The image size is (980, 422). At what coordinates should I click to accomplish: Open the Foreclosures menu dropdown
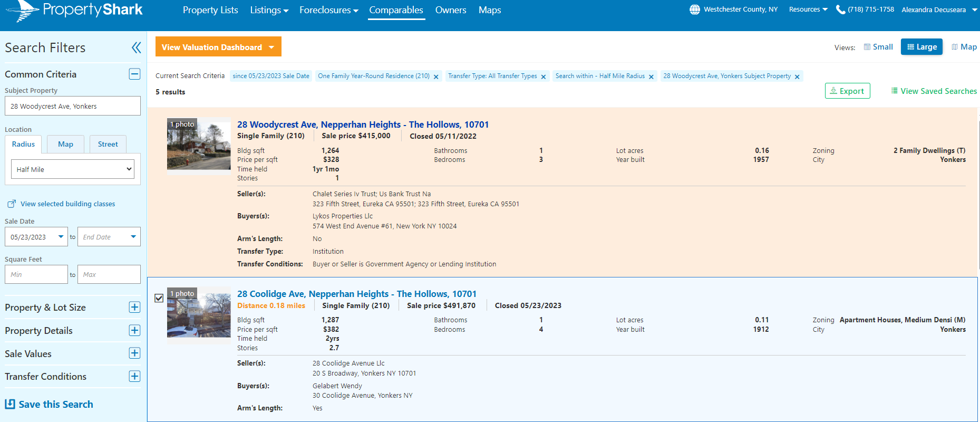coord(329,10)
